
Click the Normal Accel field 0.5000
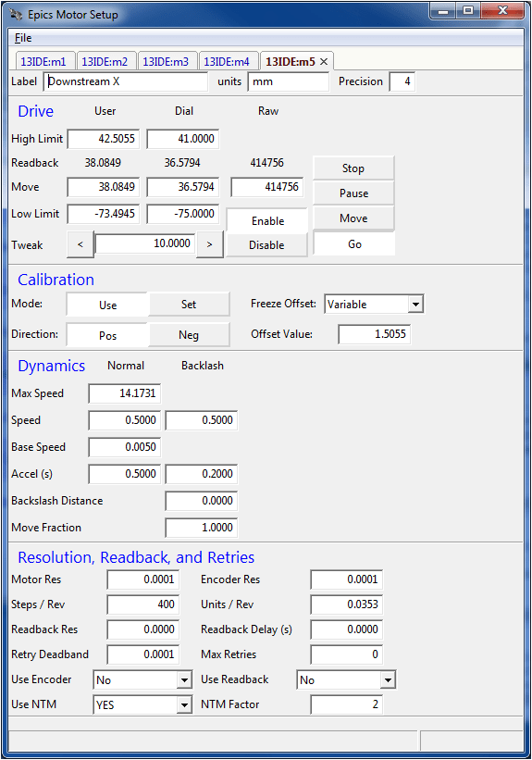[125, 474]
